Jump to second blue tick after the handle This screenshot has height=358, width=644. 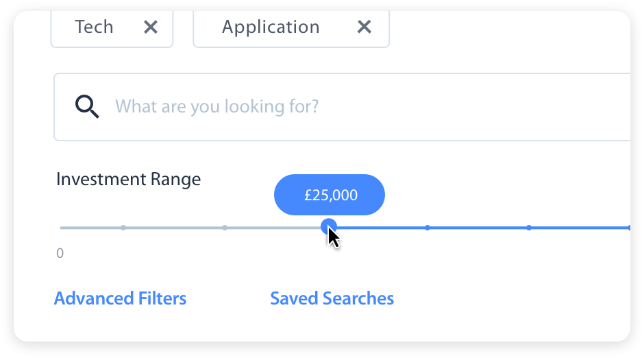[x=529, y=228]
